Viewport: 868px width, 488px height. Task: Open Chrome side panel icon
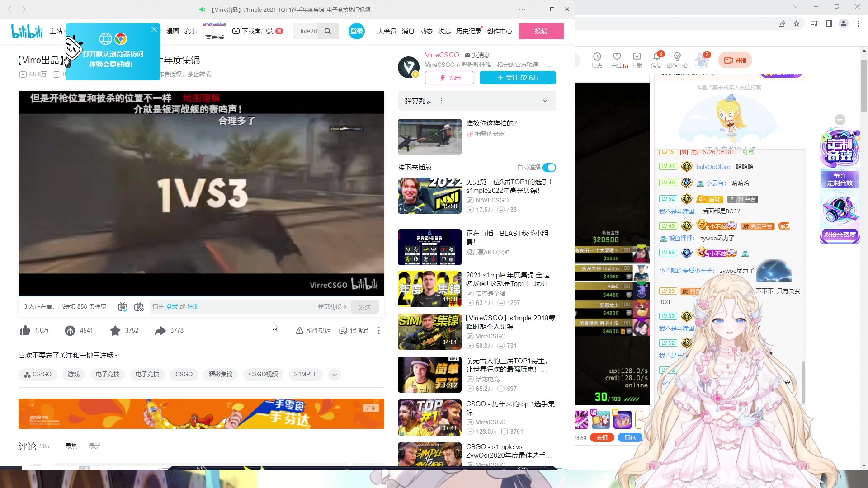[829, 23]
